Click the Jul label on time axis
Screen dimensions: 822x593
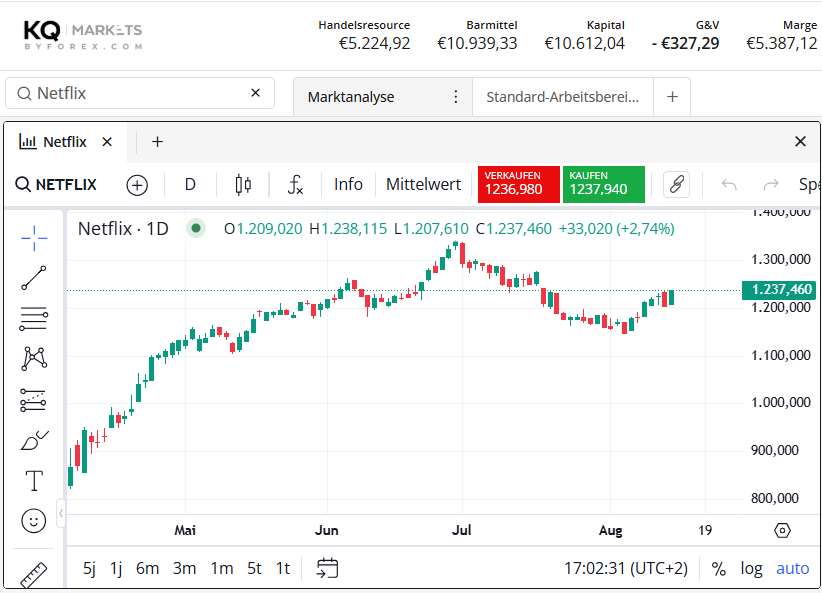[x=462, y=531]
